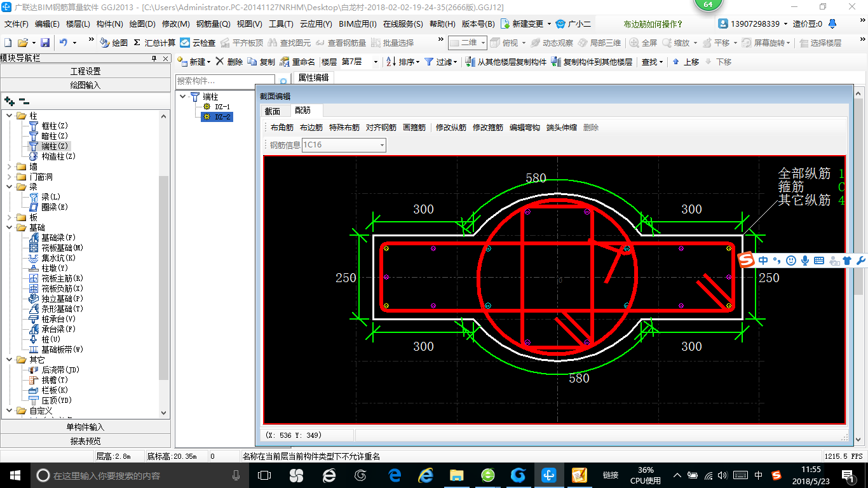Viewport: 868px width, 488px height.
Task: Select 构造柱(Z) in the tree
Action: tap(52, 156)
